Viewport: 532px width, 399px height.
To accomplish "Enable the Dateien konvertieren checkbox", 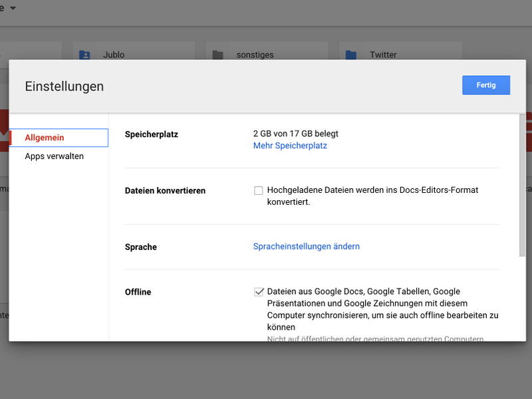I will click(x=259, y=191).
